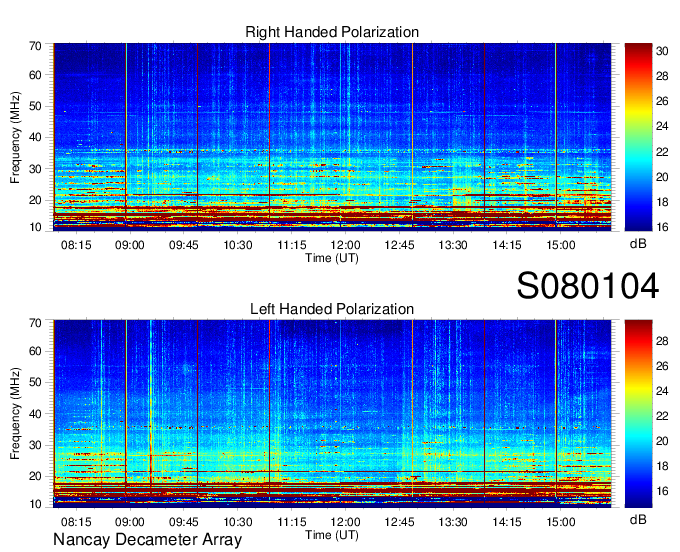Click the Right Handed Polarization title
Screen dimensions: 680x552
tap(332, 32)
